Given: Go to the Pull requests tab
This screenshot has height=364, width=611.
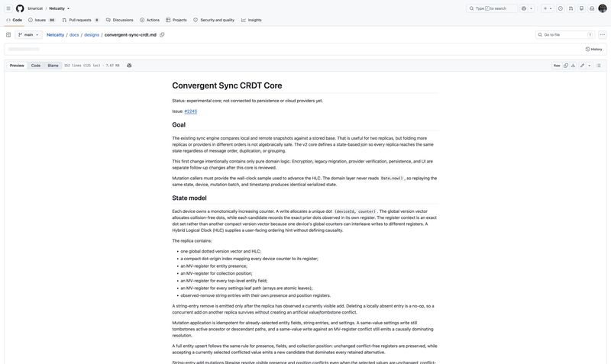Looking at the screenshot, I should point(81,20).
